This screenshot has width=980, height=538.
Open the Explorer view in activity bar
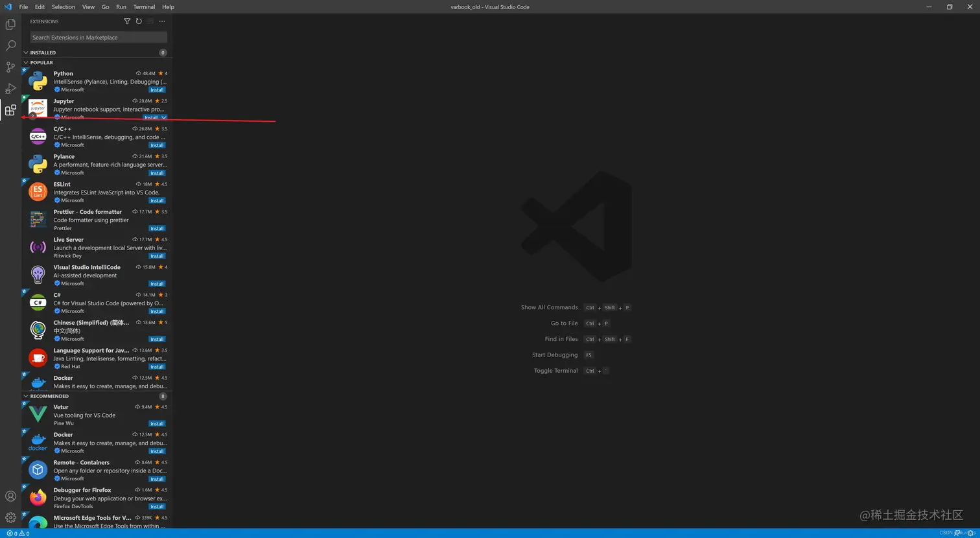tap(10, 24)
